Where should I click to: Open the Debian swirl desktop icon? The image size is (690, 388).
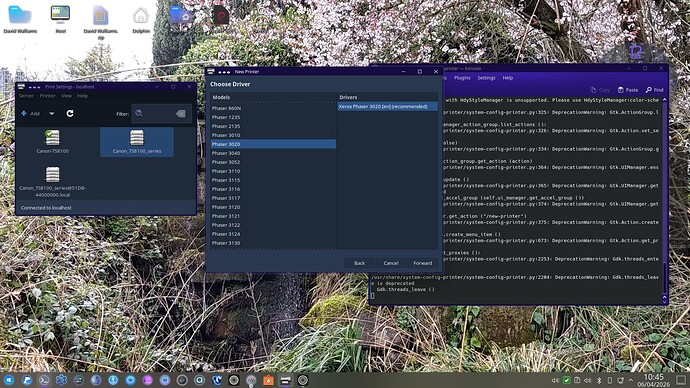click(220, 16)
